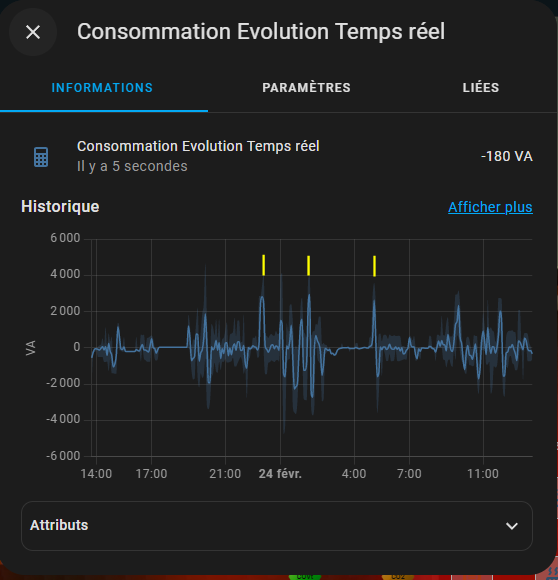The width and height of the screenshot is (558, 580).
Task: Click the flat zero line between 17:00 and 21:00
Action: 173,347
